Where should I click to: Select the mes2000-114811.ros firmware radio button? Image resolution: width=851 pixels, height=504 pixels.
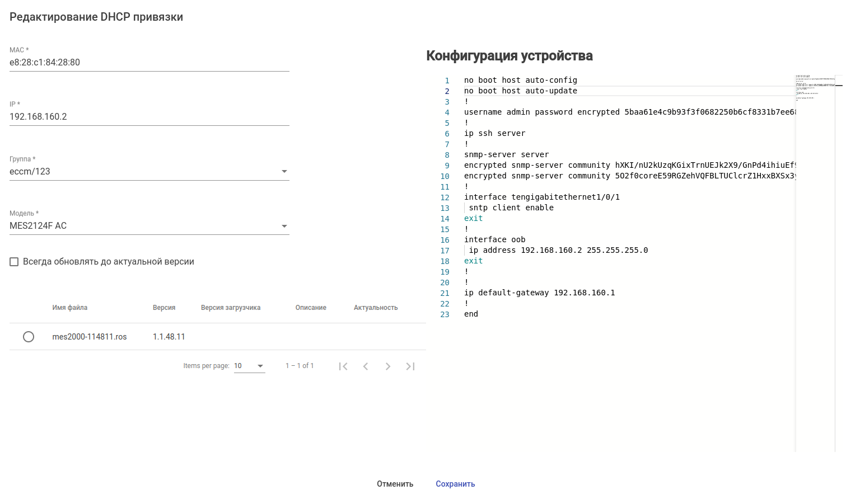pyautogui.click(x=29, y=337)
